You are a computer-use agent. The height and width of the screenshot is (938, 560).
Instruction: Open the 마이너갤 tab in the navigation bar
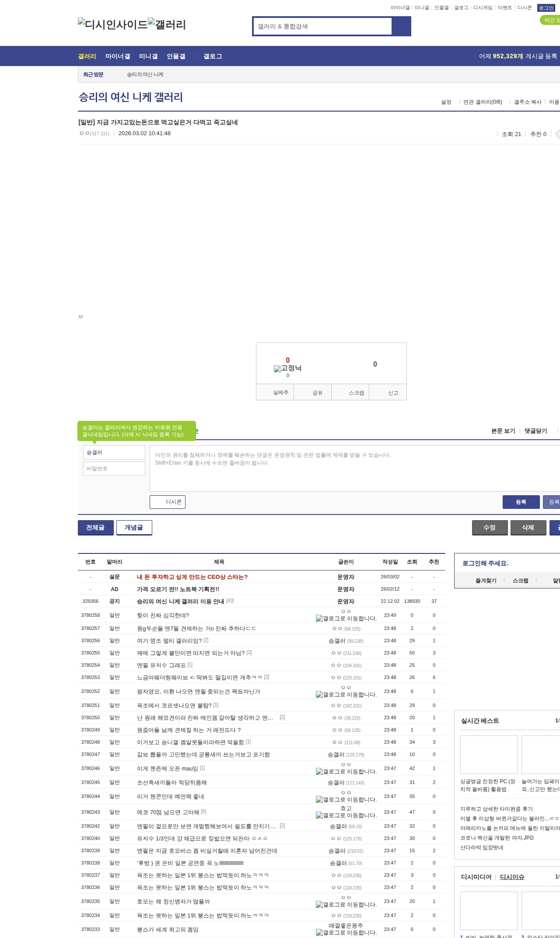click(118, 56)
